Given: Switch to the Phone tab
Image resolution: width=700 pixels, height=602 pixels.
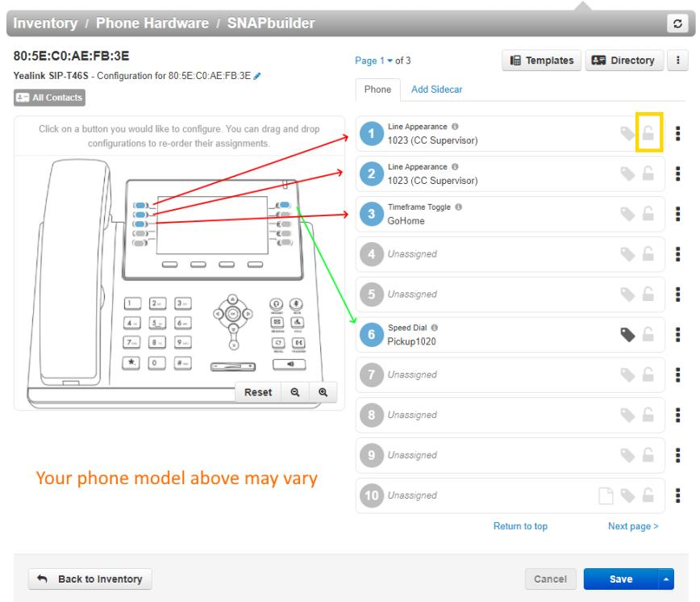Looking at the screenshot, I should click(377, 90).
